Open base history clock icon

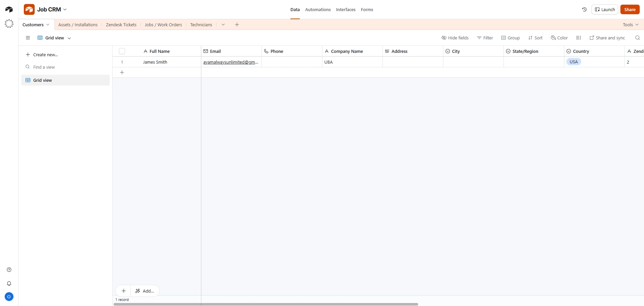point(585,9)
